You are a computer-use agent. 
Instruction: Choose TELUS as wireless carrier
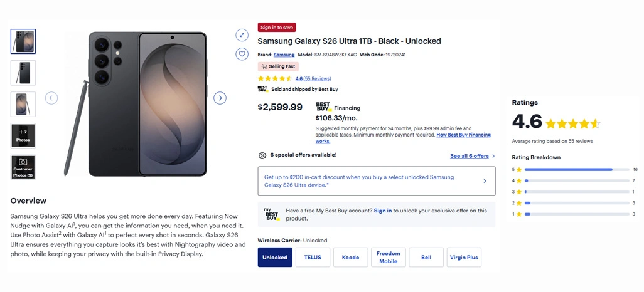313,258
